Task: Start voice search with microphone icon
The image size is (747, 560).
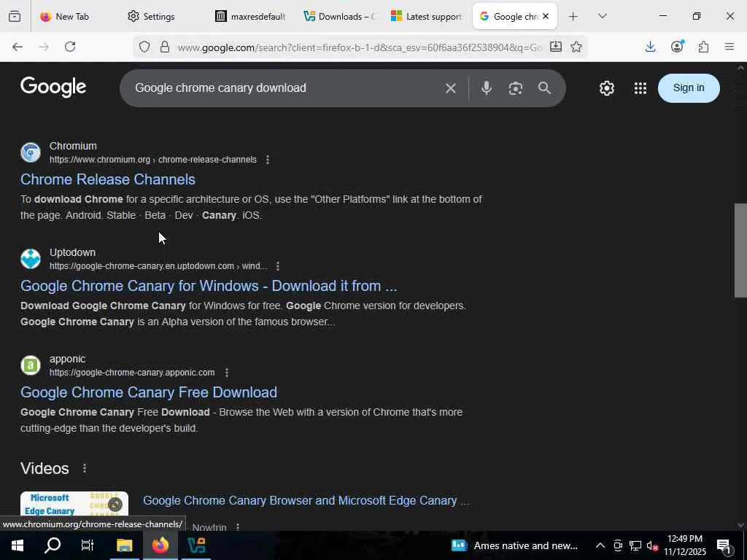Action: [487, 88]
